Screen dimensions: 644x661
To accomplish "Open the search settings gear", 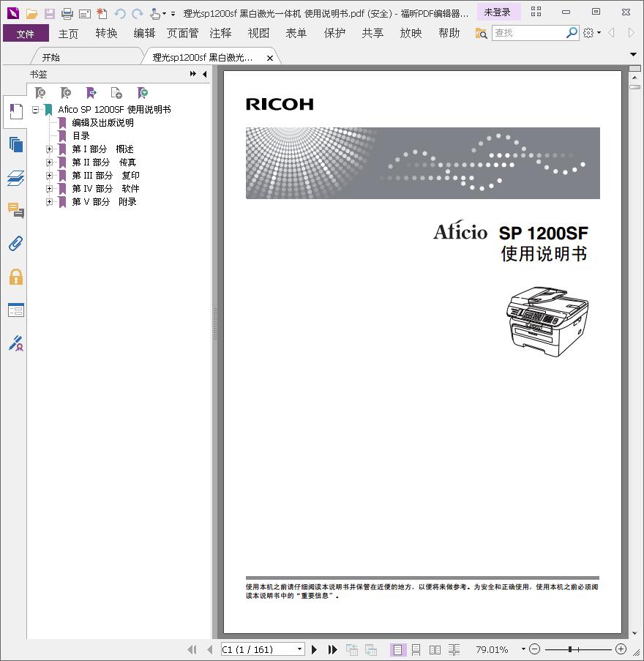I will pyautogui.click(x=588, y=32).
